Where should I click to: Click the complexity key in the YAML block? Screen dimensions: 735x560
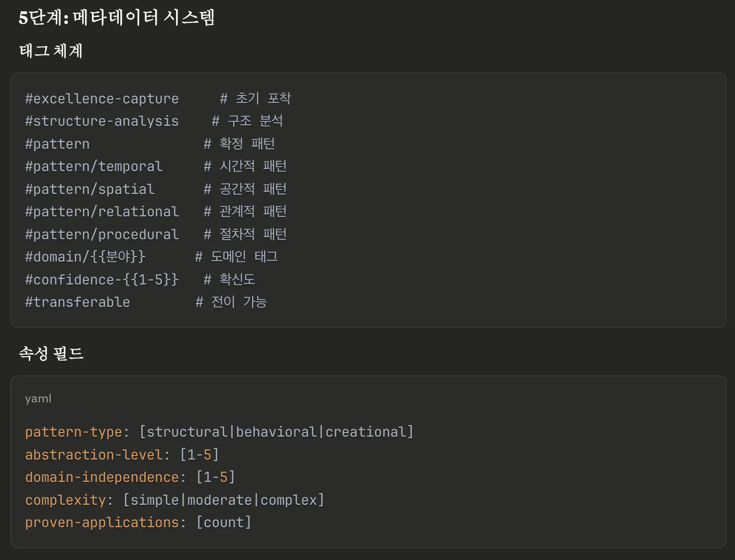(66, 500)
